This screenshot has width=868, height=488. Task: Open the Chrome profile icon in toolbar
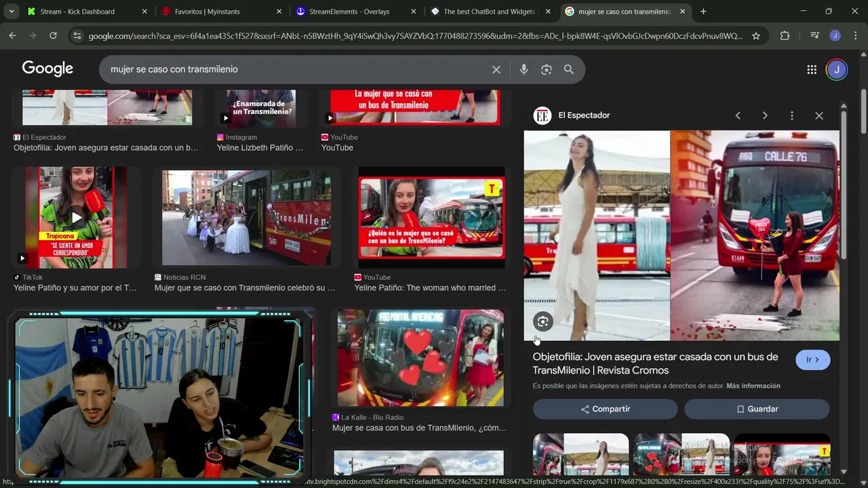835,36
